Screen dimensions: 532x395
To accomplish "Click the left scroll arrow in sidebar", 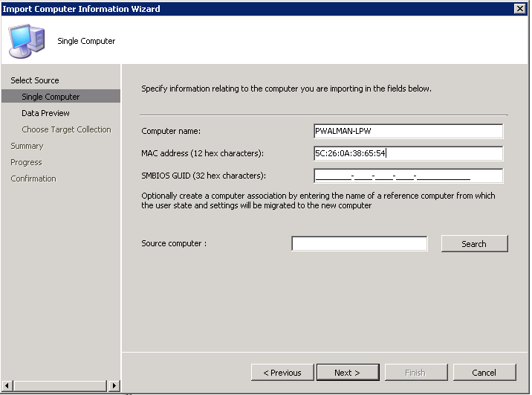I will [7, 385].
